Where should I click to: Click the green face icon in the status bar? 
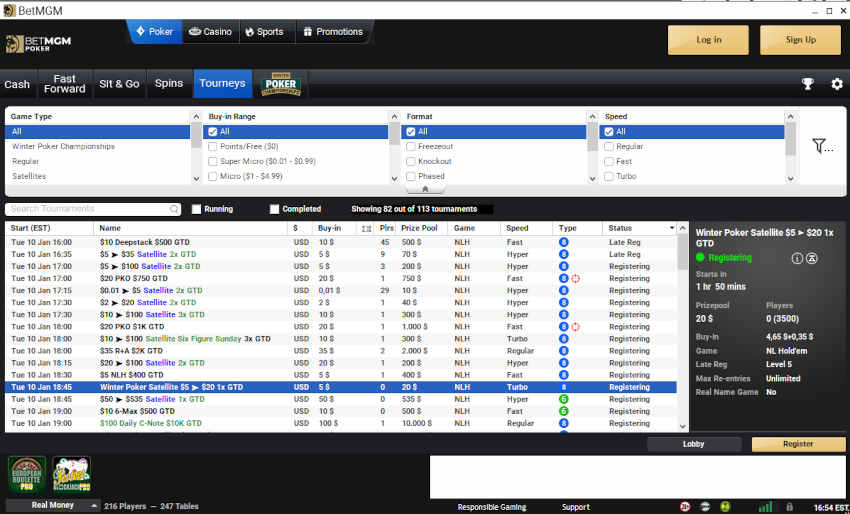[x=725, y=506]
